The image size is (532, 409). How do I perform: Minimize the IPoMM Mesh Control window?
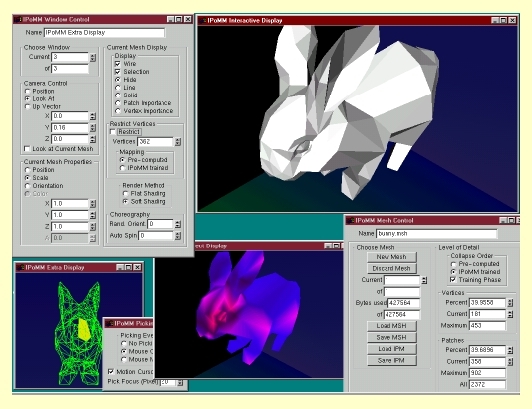point(503,220)
